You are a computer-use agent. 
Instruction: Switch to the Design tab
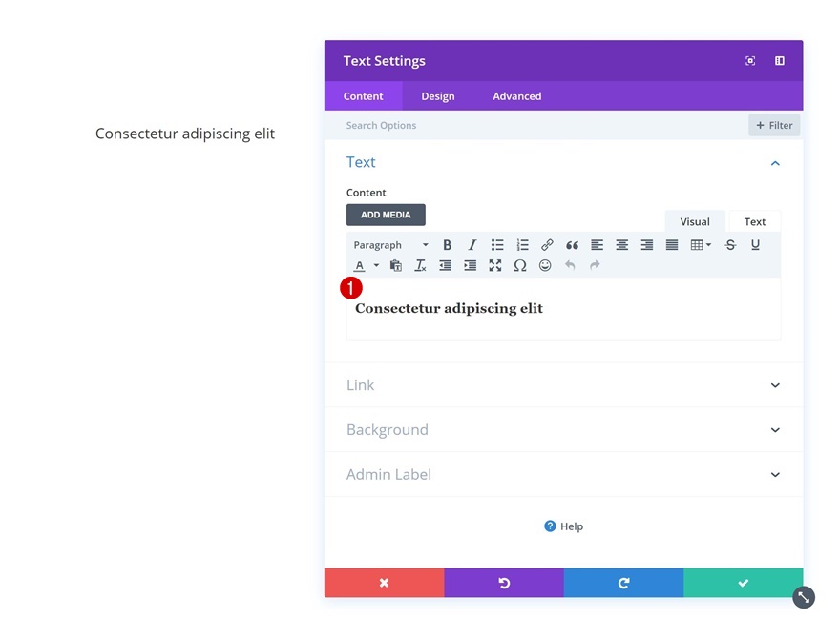tap(438, 96)
